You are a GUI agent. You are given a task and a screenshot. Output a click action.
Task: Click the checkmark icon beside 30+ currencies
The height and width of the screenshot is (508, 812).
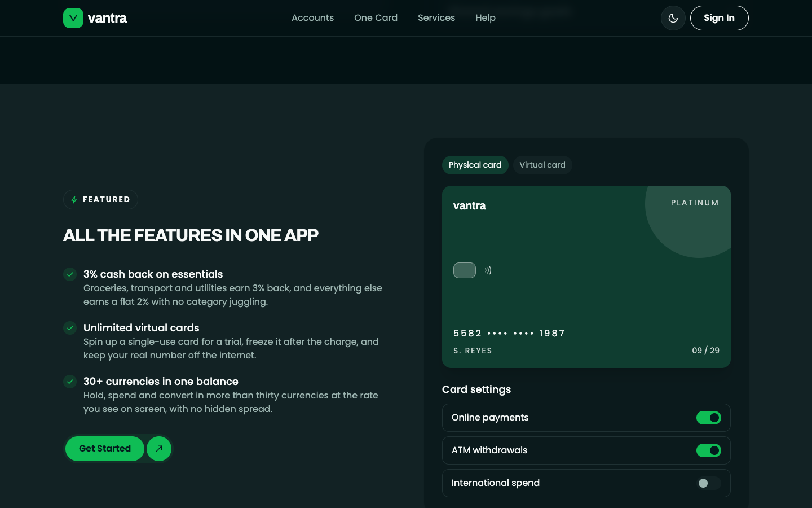click(70, 382)
